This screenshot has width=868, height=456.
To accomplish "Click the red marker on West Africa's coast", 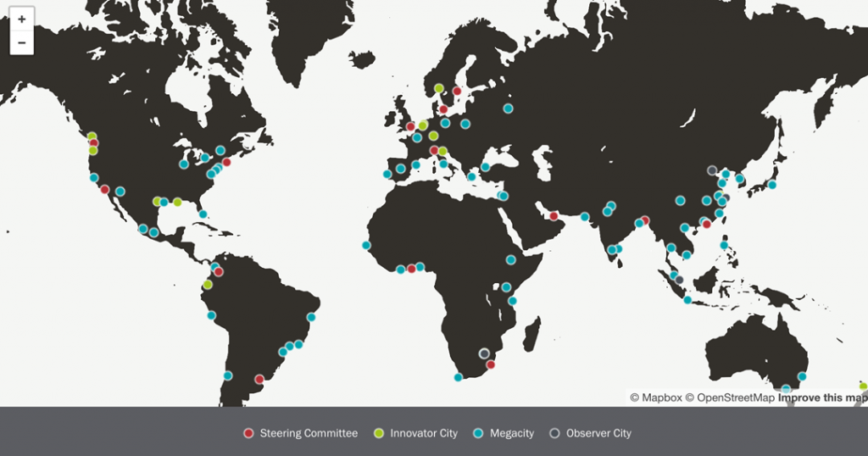I will pos(411,269).
